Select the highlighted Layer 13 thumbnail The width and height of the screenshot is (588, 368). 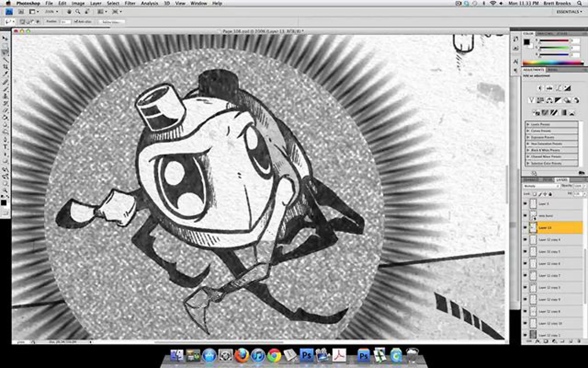(533, 228)
